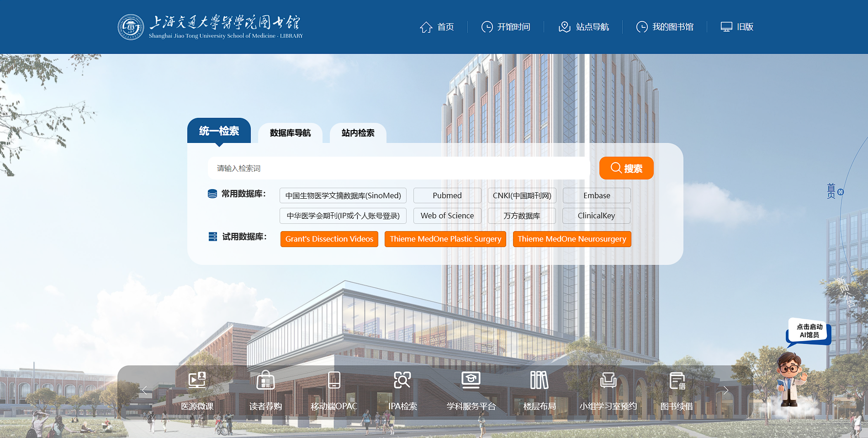Open the Pubmed database link
The width and height of the screenshot is (868, 438).
coord(447,195)
